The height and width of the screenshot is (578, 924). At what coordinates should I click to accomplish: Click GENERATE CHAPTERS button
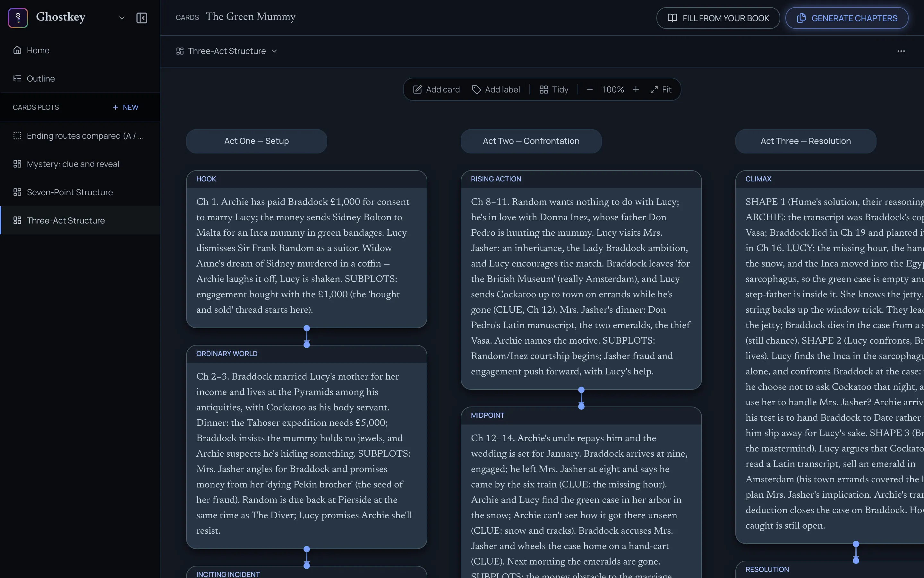pos(846,18)
